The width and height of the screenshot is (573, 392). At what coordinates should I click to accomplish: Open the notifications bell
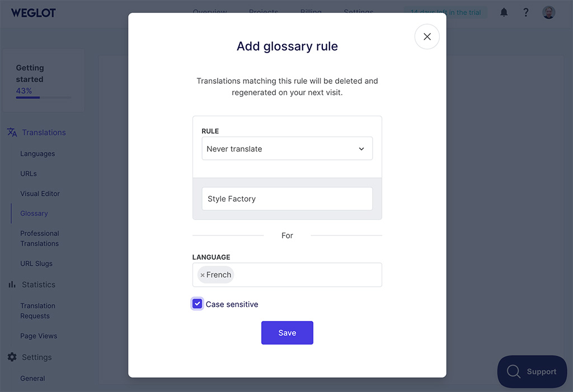[x=503, y=12]
